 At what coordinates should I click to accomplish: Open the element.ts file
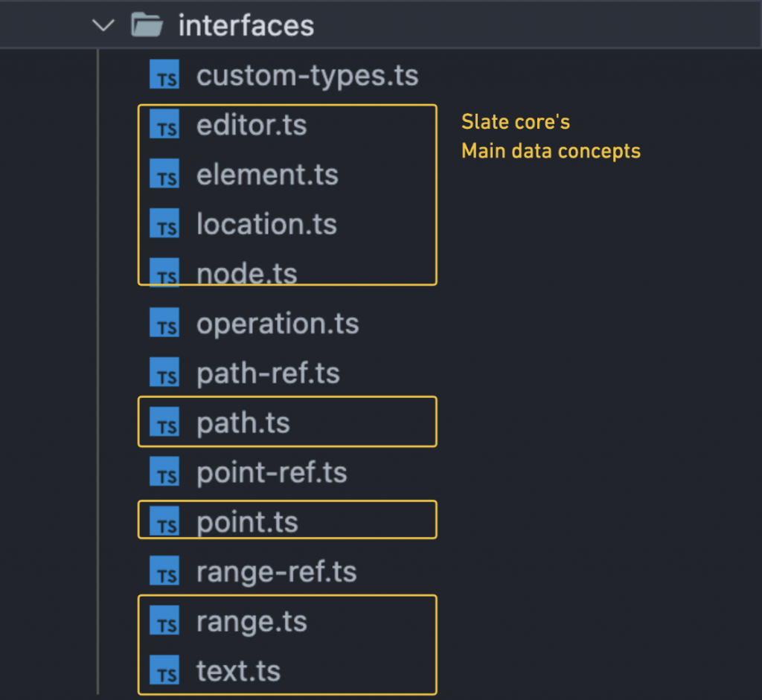pos(266,175)
